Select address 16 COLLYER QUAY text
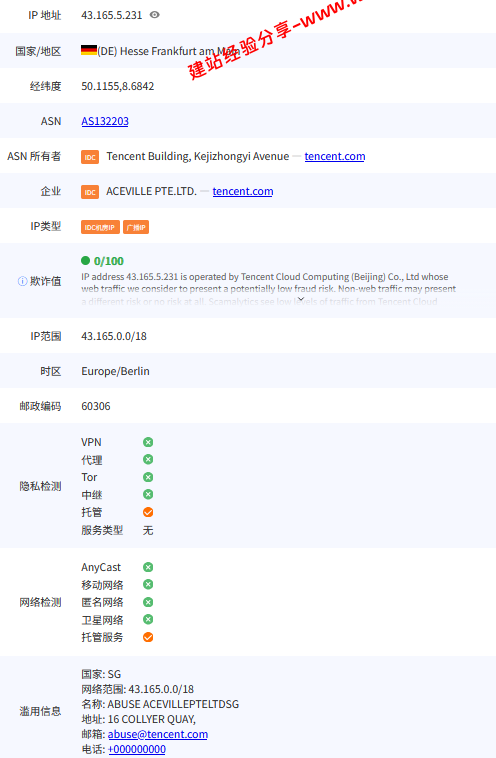 tap(152, 719)
